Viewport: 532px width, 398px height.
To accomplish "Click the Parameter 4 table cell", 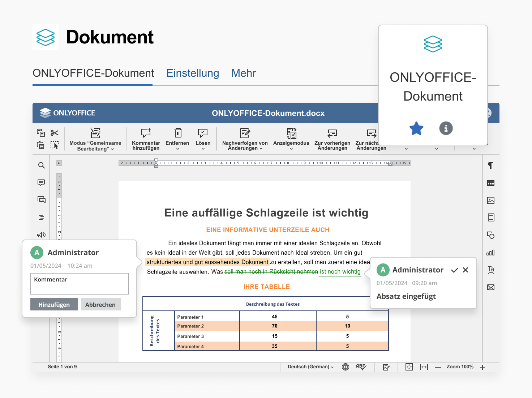I will click(x=207, y=346).
